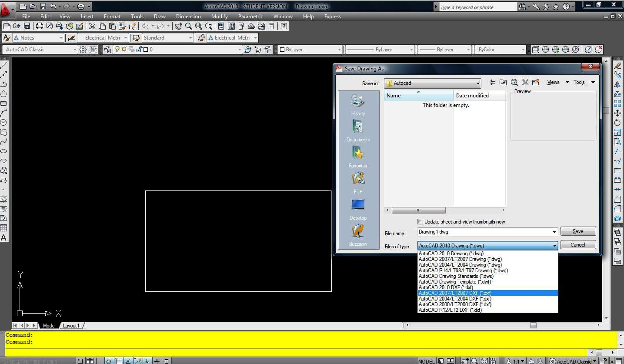The image size is (624, 364).
Task: Tick Update sheet and view thumbnails now
Action: click(420, 222)
